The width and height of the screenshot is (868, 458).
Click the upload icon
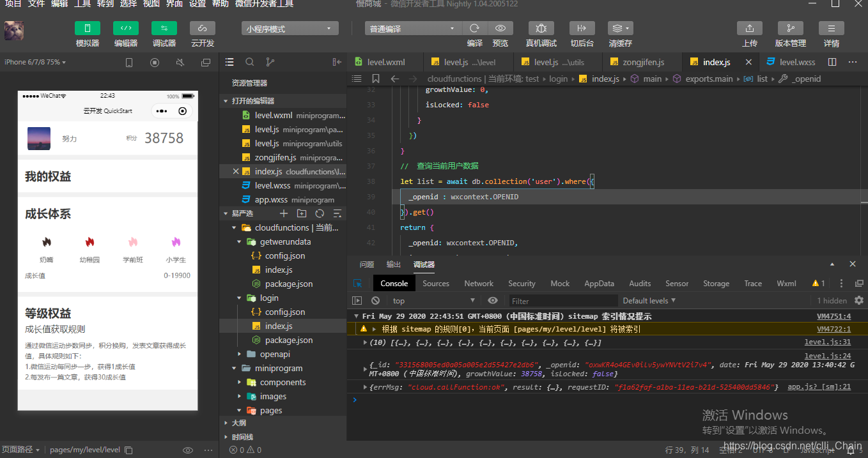tap(750, 28)
